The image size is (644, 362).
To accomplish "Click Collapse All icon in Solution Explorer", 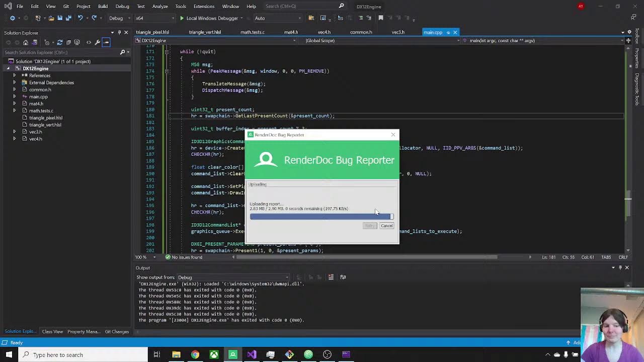I will tap(69, 42).
